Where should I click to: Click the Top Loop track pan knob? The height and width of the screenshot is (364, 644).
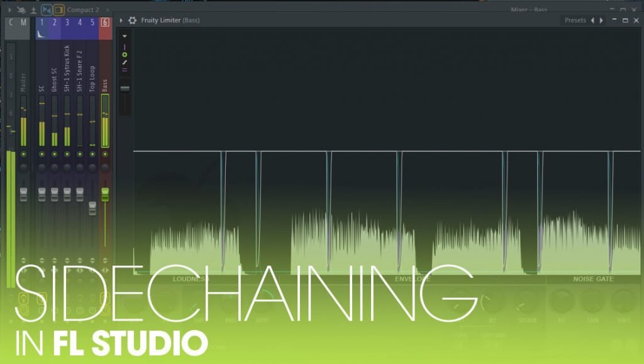92,168
